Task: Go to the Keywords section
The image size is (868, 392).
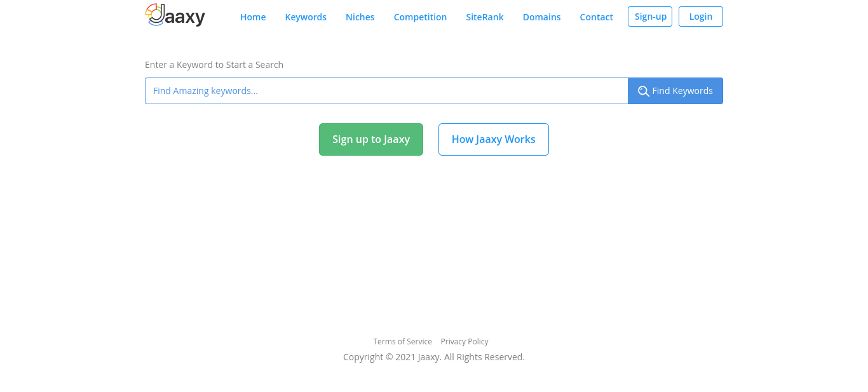Action: (x=306, y=17)
